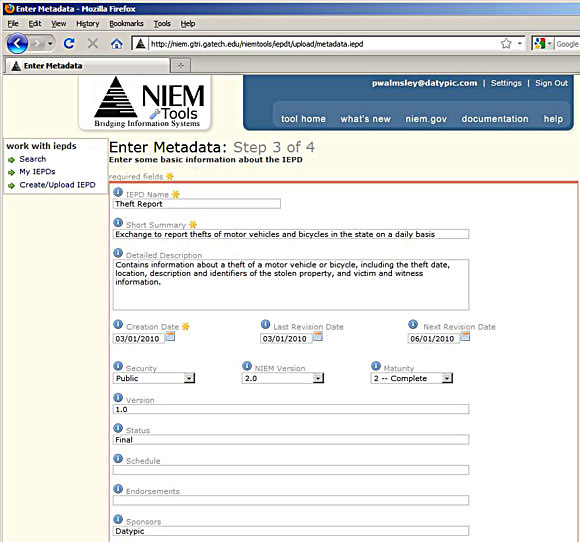Open the Next Revision Date calendar icon
Screen dimensions: 580x542
click(x=465, y=336)
